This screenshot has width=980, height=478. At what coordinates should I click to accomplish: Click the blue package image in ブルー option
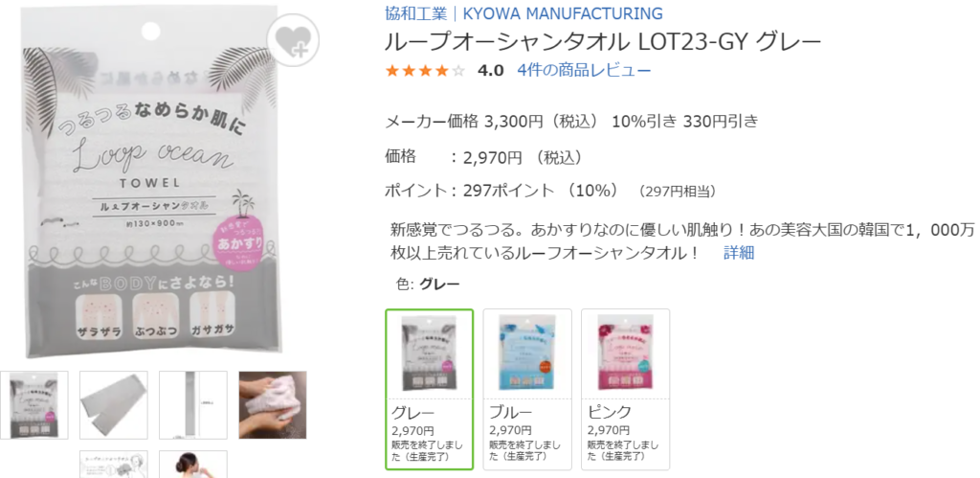[527, 353]
